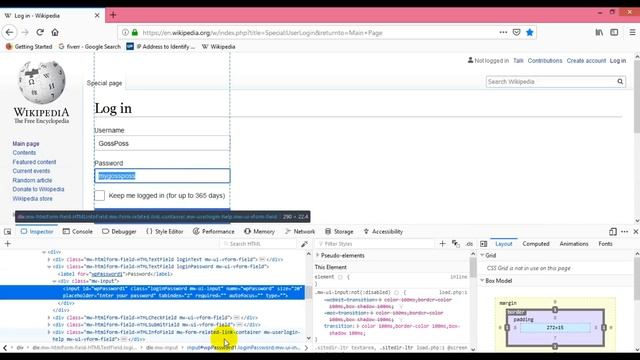The width and height of the screenshot is (640, 360).
Task: Open page actions ellipsis in address bar
Action: pyautogui.click(x=503, y=32)
